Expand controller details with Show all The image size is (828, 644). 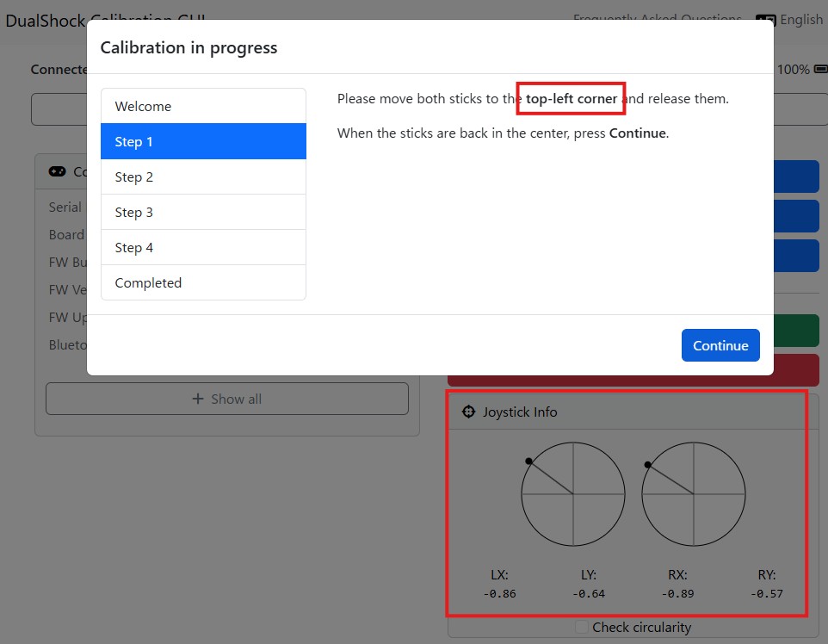click(x=227, y=399)
